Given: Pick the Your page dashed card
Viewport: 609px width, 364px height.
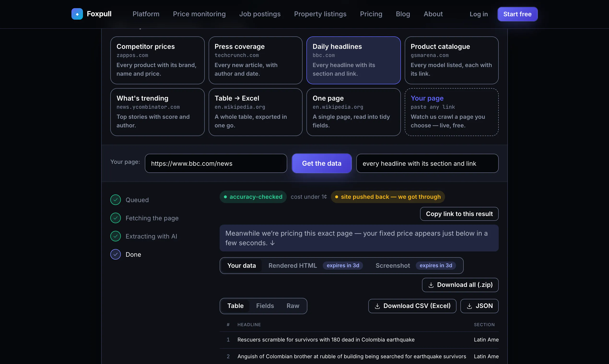Looking at the screenshot, I should pyautogui.click(x=451, y=112).
